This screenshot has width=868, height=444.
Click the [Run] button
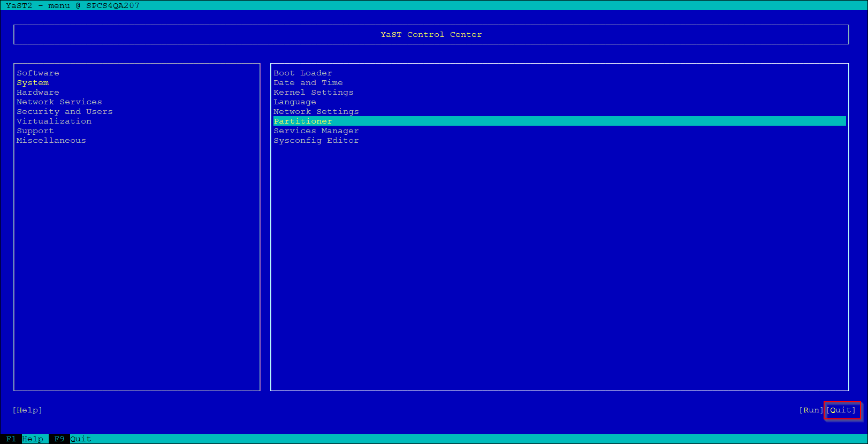[811, 410]
